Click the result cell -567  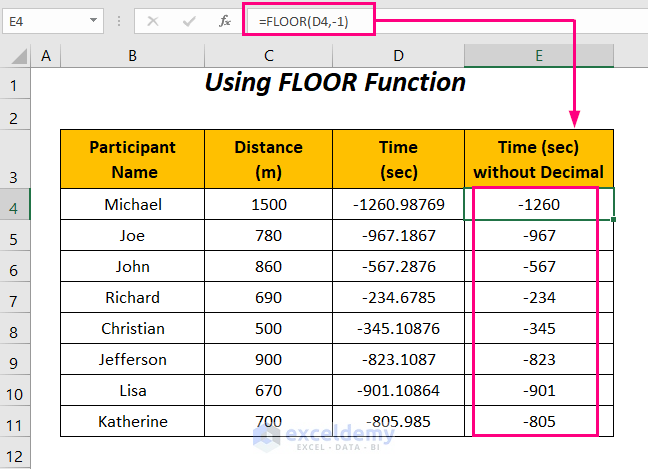tap(539, 267)
